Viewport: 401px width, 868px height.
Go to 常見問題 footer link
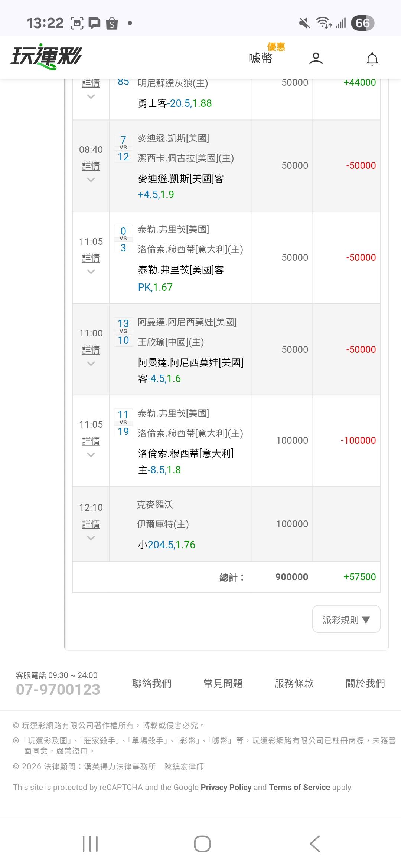click(223, 683)
